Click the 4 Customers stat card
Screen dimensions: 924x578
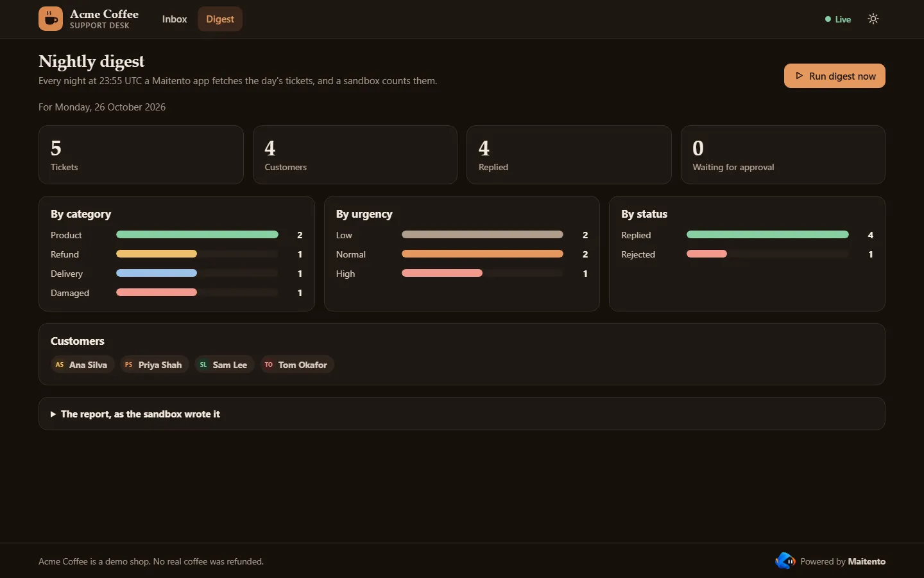click(x=355, y=155)
